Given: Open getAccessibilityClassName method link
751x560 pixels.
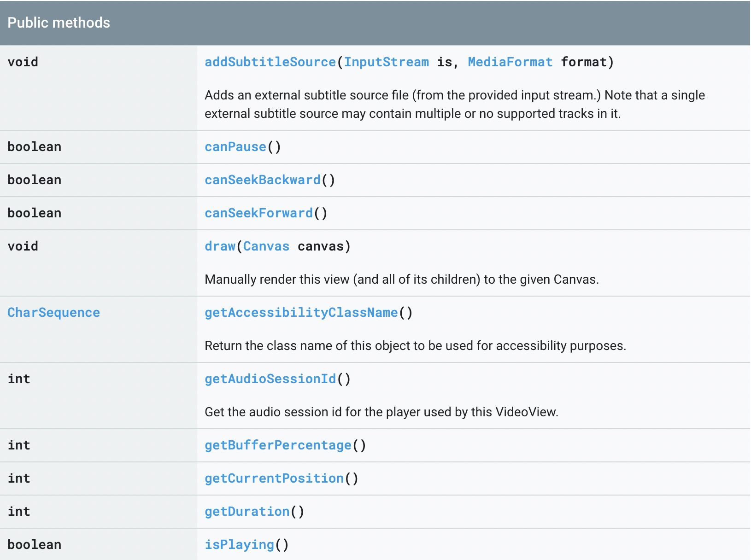Looking at the screenshot, I should coord(301,313).
